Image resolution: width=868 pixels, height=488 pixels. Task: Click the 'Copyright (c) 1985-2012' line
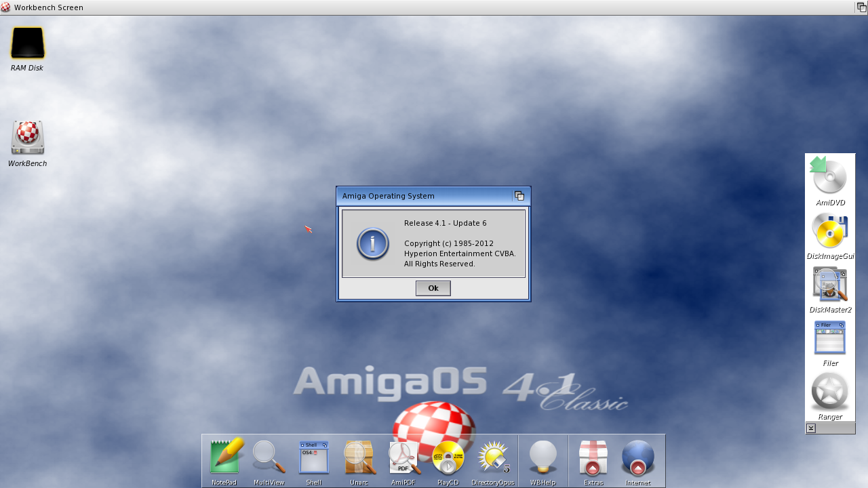point(449,243)
